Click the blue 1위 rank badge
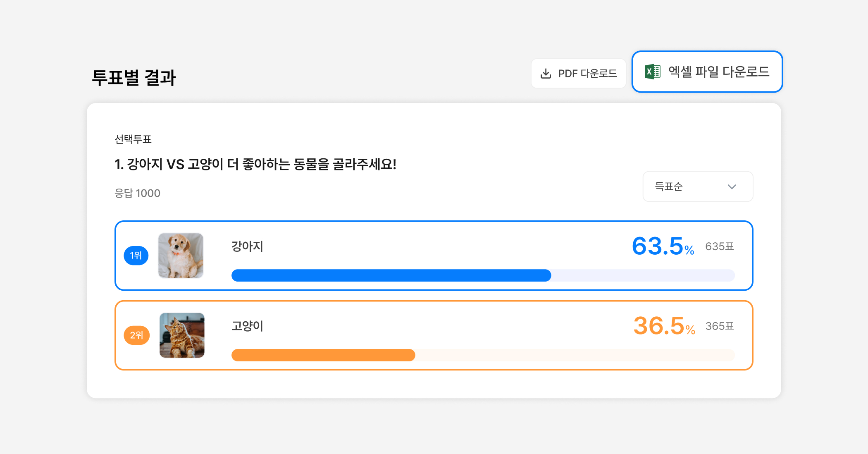Viewport: 868px width, 454px height. pyautogui.click(x=136, y=256)
